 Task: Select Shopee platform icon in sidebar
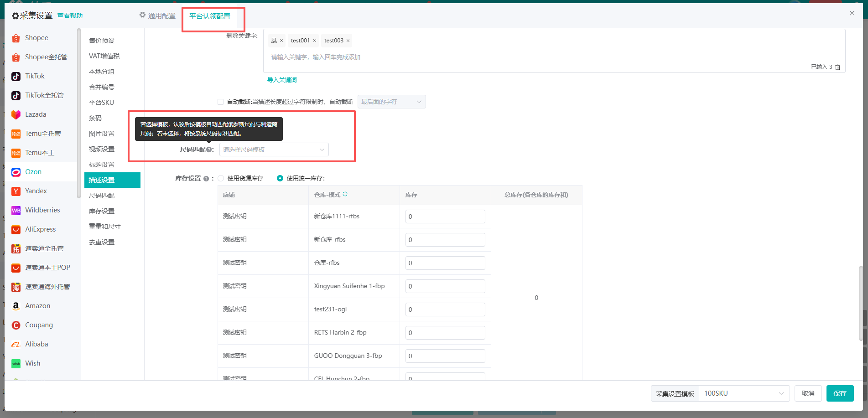point(16,38)
